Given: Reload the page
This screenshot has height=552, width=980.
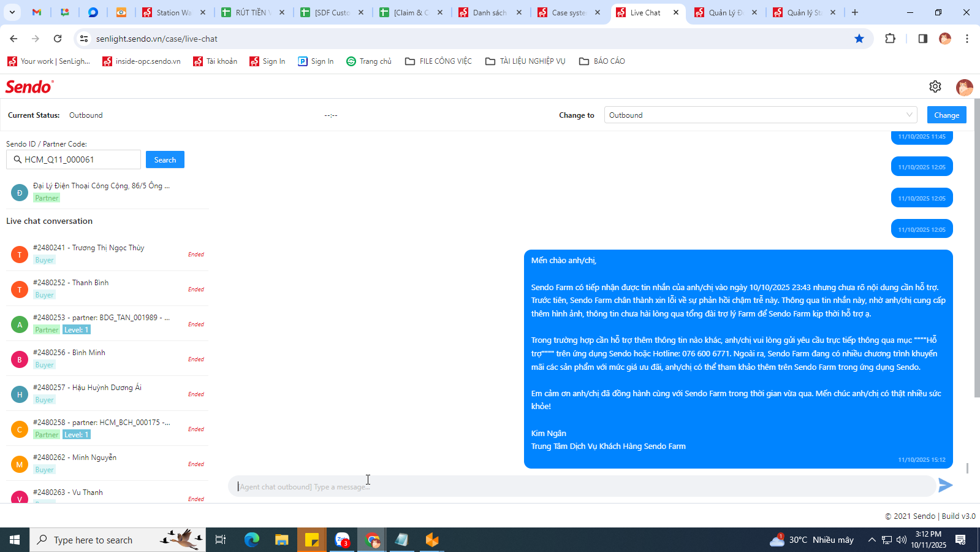Looking at the screenshot, I should click(58, 39).
